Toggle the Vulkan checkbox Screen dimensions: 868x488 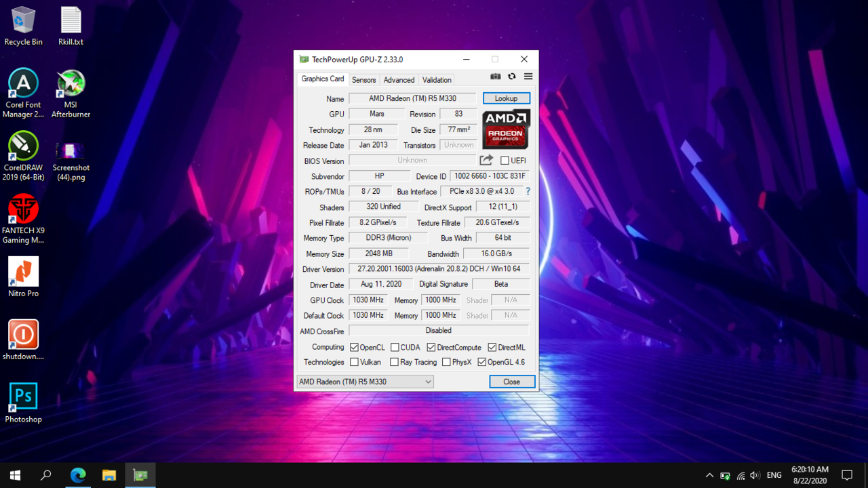click(x=354, y=363)
